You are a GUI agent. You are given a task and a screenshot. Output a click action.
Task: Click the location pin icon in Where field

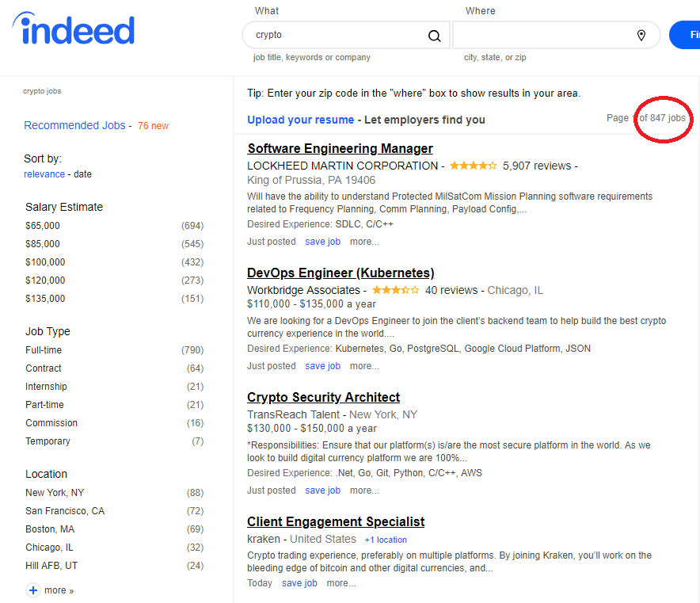pyautogui.click(x=641, y=36)
